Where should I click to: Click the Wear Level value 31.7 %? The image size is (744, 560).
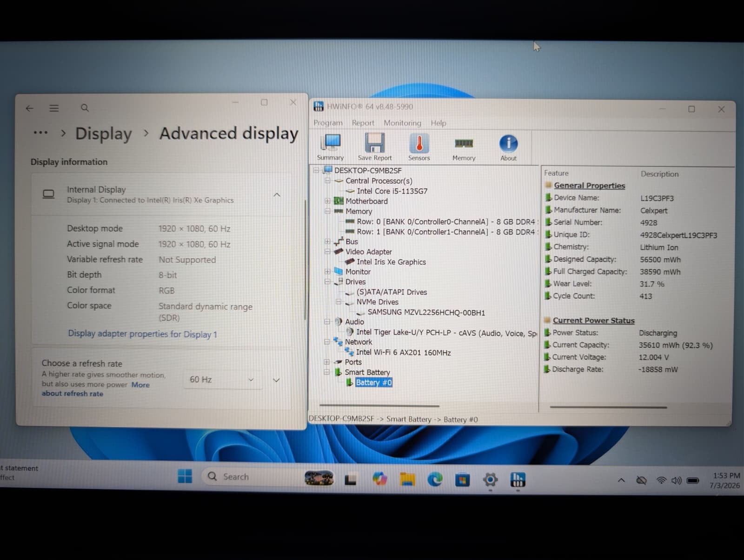point(651,284)
